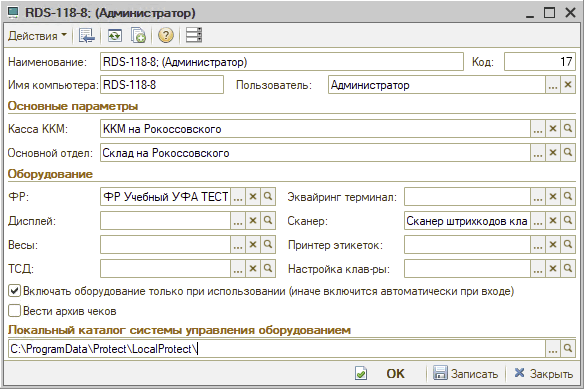The image size is (584, 389).
Task: Open Весы item with magnifier
Action: point(268,245)
